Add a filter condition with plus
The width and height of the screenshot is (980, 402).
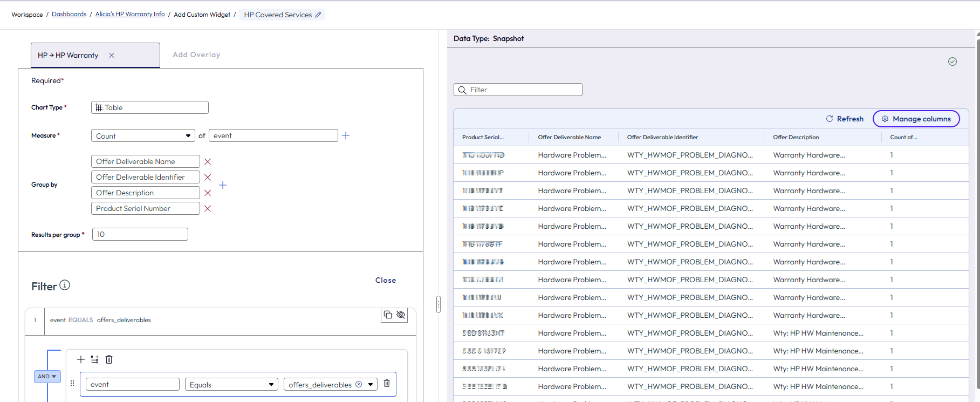pos(81,359)
